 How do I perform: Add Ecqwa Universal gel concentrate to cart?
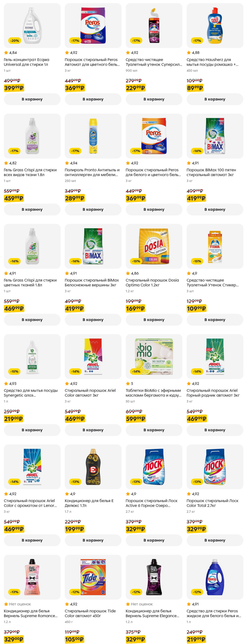click(x=32, y=99)
